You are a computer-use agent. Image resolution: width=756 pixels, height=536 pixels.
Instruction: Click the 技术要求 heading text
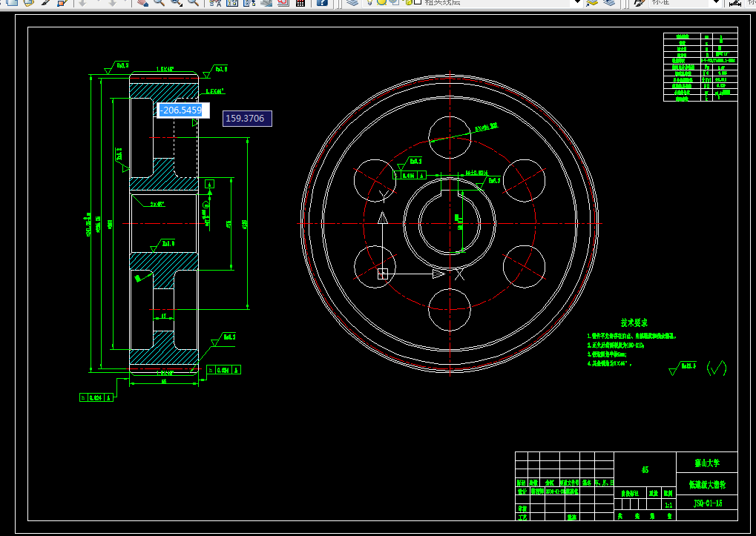pos(634,323)
